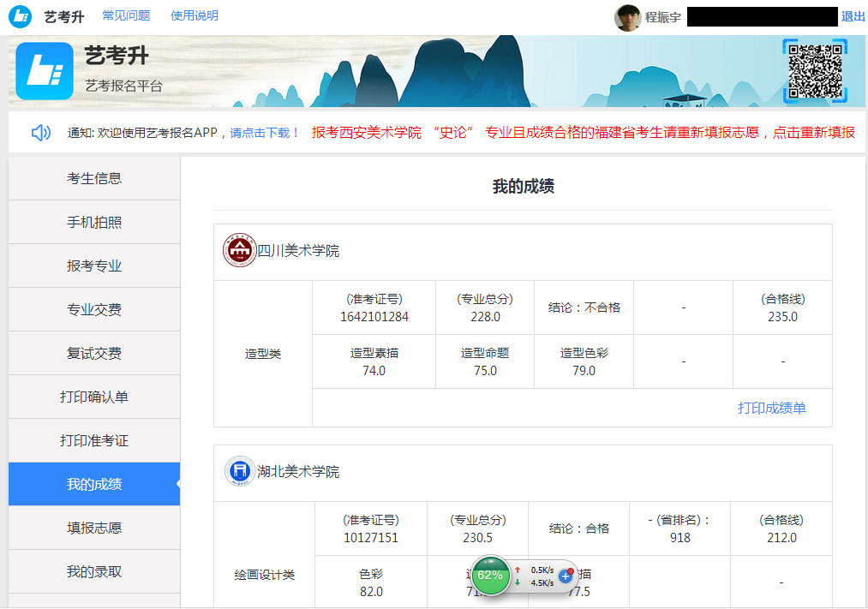Click the 造型命题 score 75.0
The height and width of the screenshot is (609, 868).
pyautogui.click(x=485, y=371)
